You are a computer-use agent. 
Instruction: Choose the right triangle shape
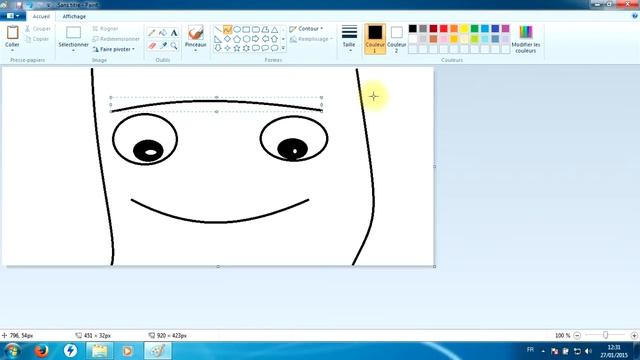pos(218,39)
